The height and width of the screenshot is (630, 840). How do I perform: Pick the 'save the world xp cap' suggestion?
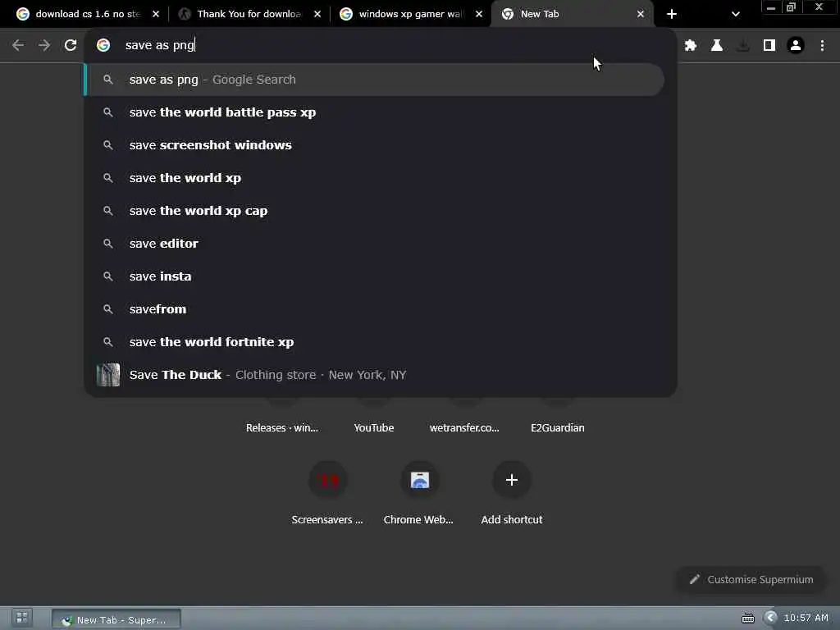pos(374,211)
